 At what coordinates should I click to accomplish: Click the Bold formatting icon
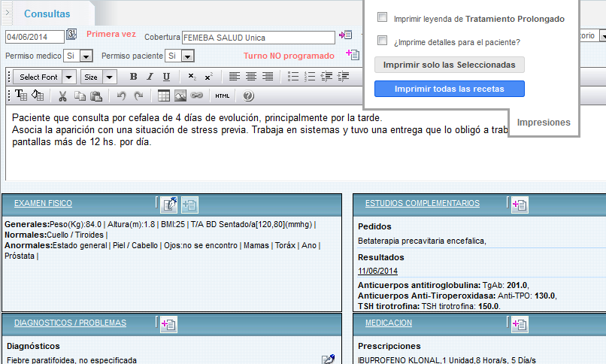coord(133,77)
